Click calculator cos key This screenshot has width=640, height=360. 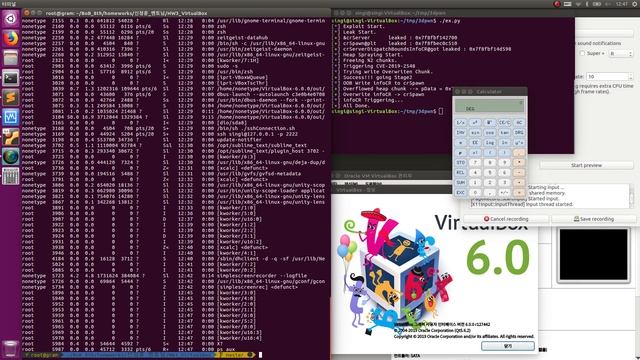[x=489, y=133]
